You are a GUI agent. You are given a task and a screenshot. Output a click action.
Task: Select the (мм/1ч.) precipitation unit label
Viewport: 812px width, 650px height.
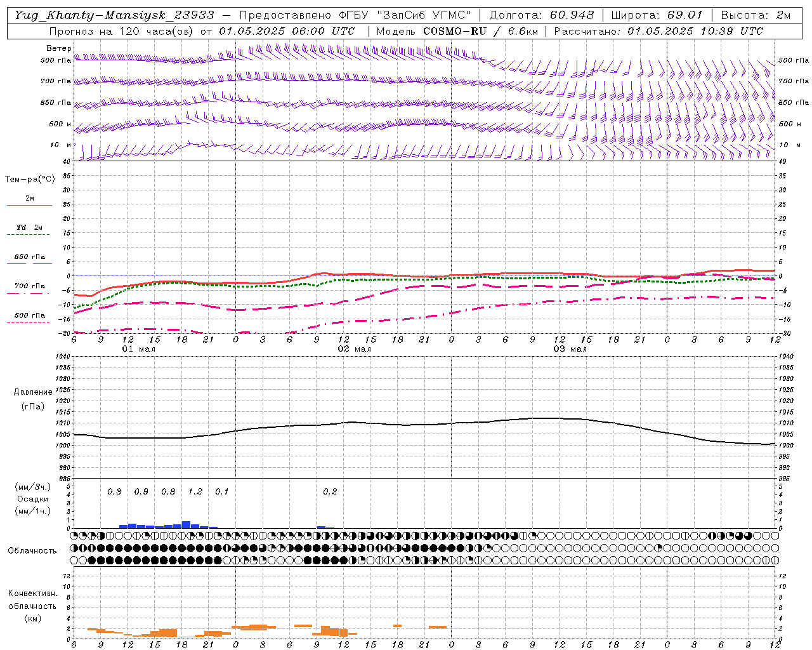[x=32, y=511]
